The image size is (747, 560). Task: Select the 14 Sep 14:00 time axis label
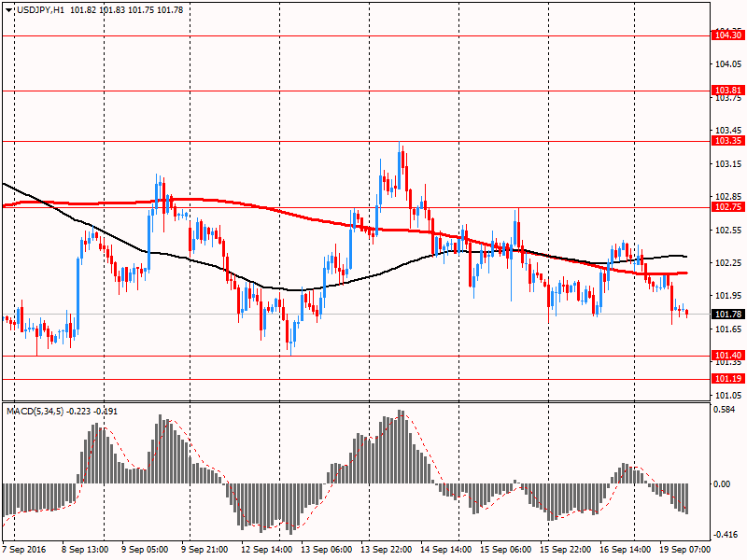point(446,550)
